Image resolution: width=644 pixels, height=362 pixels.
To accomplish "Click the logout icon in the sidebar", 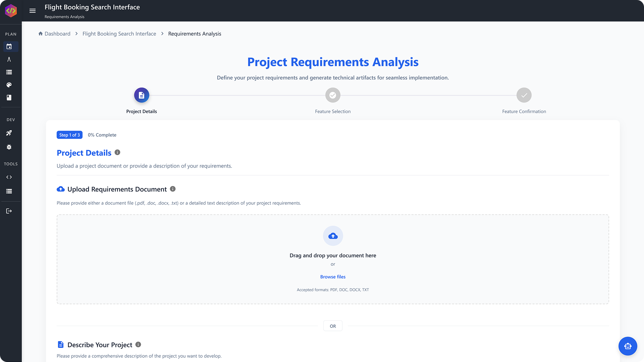I will pyautogui.click(x=9, y=211).
